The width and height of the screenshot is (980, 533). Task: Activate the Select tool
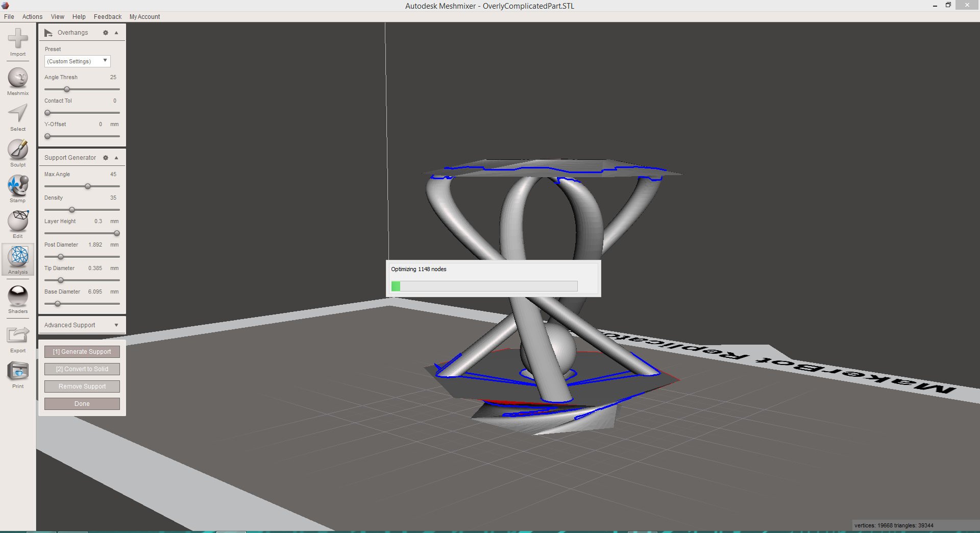(18, 117)
